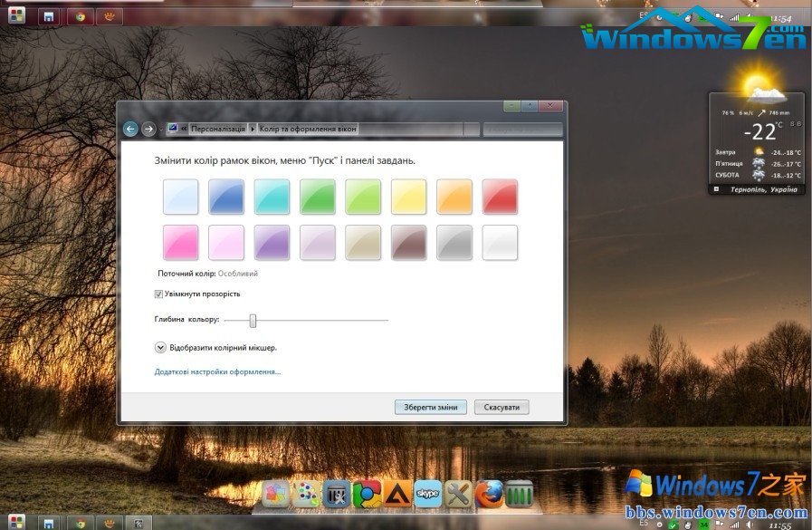Screen dimensions: 812x530
Task: Open Skype from the dock
Action: tap(428, 494)
